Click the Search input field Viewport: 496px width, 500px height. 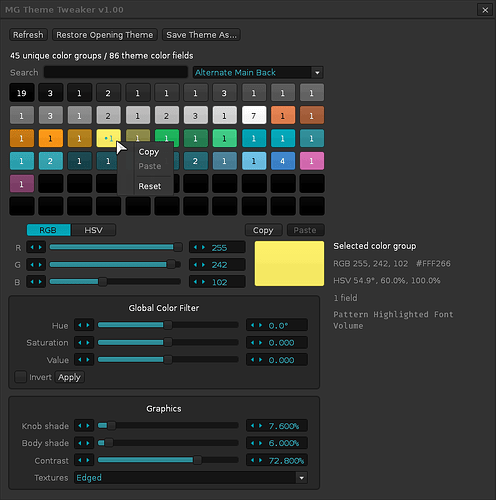point(116,72)
